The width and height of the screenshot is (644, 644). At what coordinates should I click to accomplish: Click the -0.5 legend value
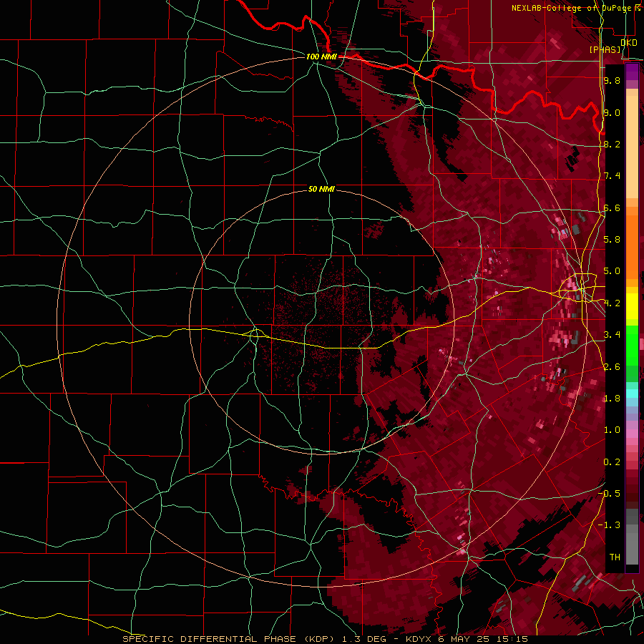coord(609,494)
